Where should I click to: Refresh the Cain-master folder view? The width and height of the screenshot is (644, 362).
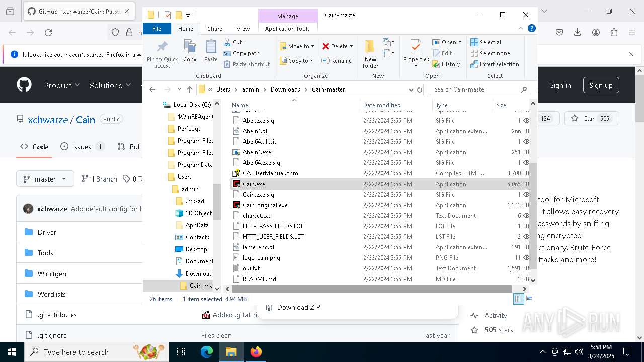[420, 89]
